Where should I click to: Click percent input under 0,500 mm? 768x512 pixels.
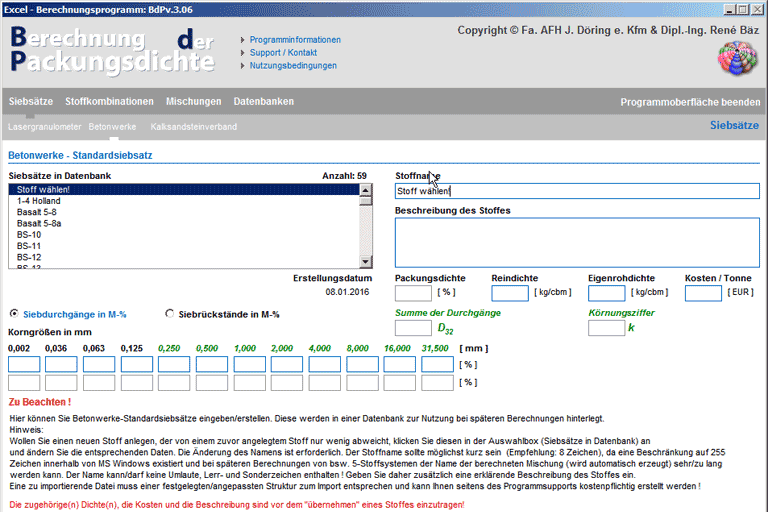point(212,365)
